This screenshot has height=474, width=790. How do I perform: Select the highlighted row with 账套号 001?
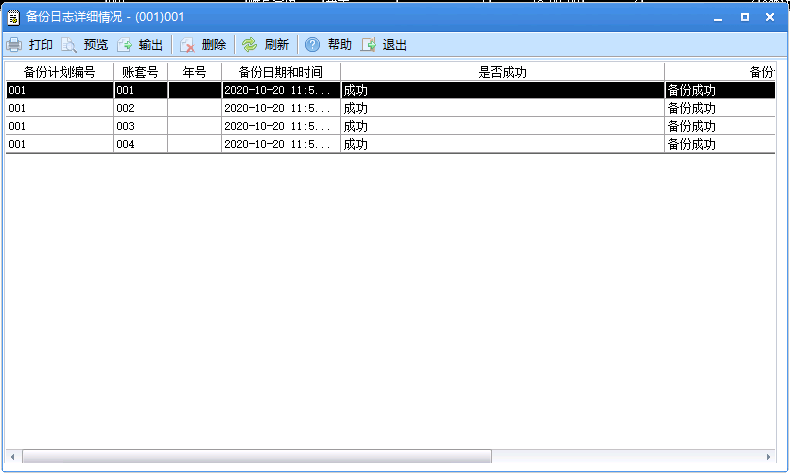point(140,90)
